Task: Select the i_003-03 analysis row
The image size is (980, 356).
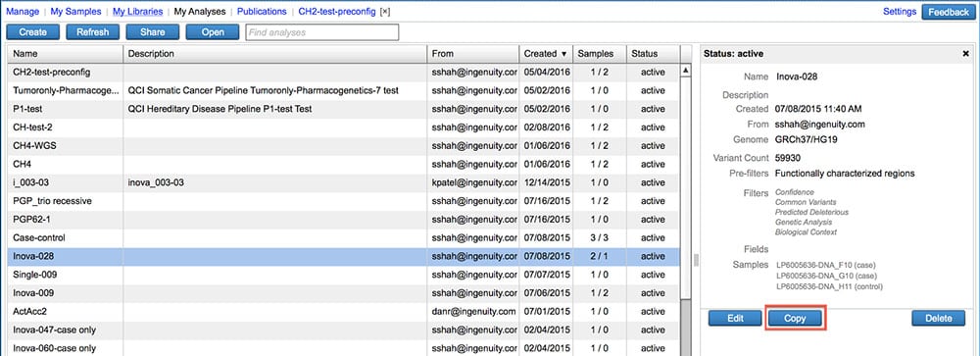Action: point(343,182)
